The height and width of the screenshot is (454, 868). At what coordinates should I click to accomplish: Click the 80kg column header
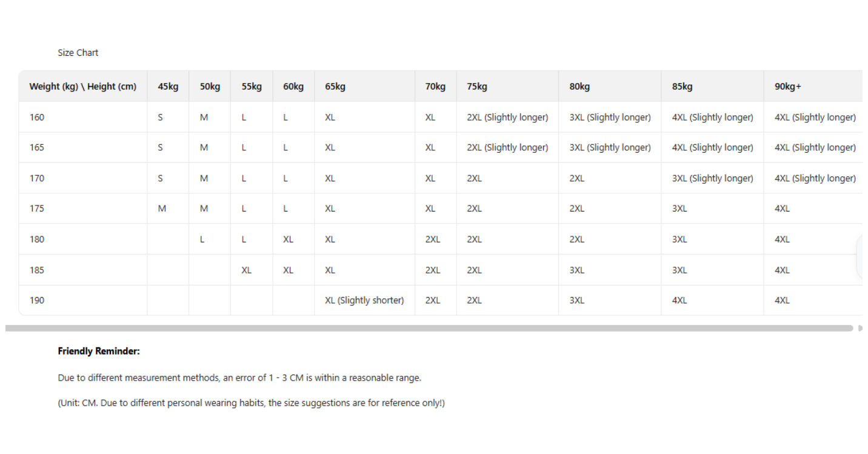point(579,87)
